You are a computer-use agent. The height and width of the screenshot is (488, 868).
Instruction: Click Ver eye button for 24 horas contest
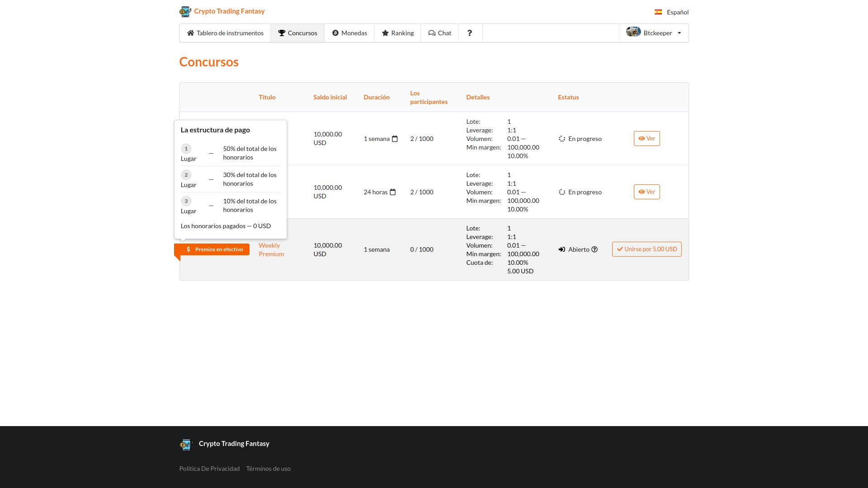pyautogui.click(x=646, y=192)
